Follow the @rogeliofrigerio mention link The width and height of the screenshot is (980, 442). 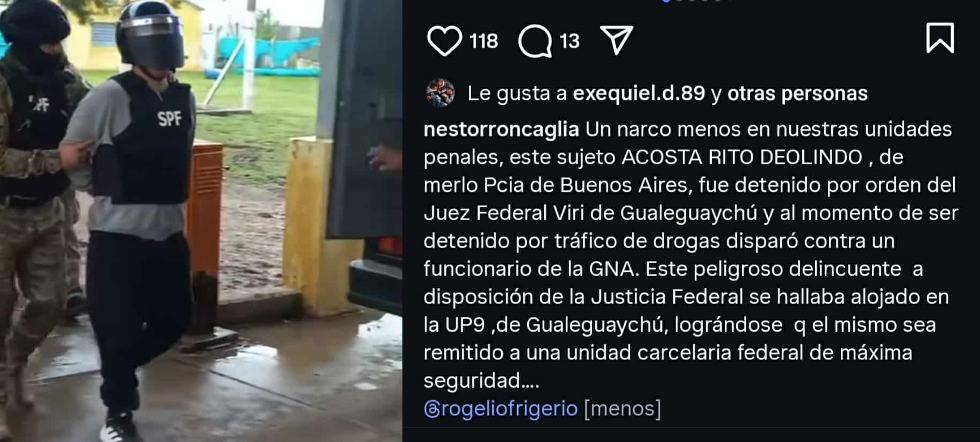coord(501,409)
